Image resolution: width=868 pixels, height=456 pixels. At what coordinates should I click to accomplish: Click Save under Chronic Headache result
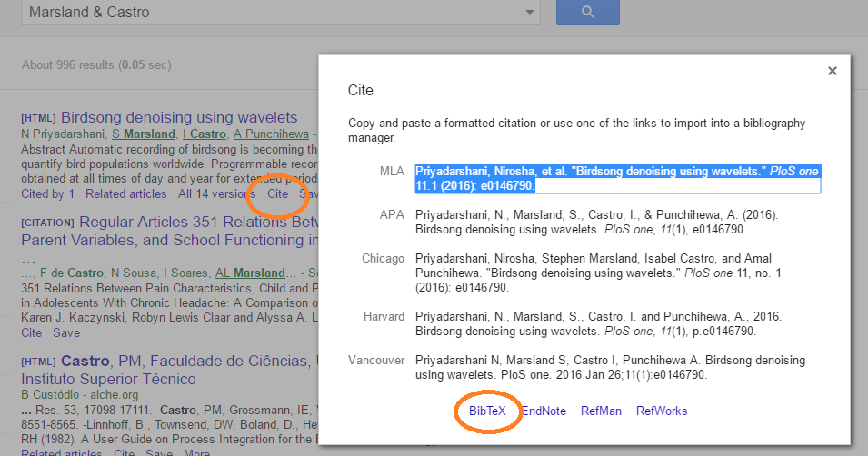click(x=66, y=333)
